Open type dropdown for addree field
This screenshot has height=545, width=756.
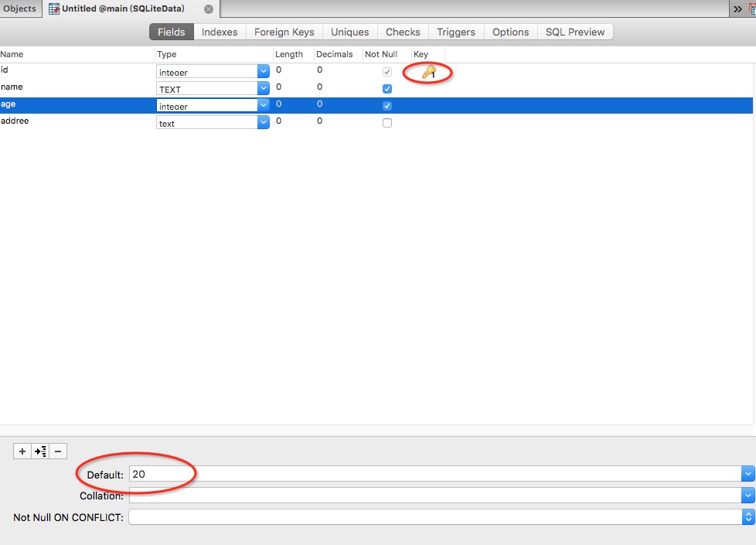[264, 122]
